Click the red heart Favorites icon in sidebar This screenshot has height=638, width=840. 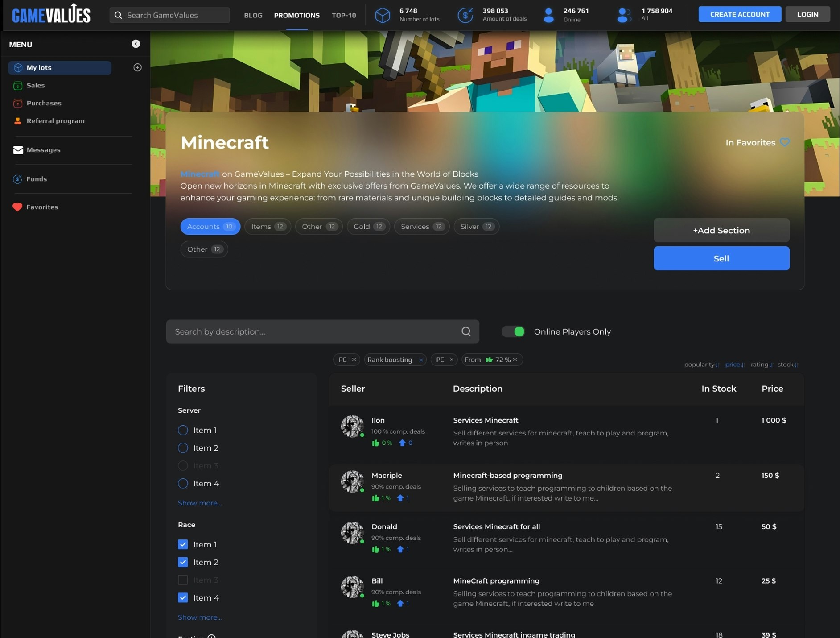[17, 207]
